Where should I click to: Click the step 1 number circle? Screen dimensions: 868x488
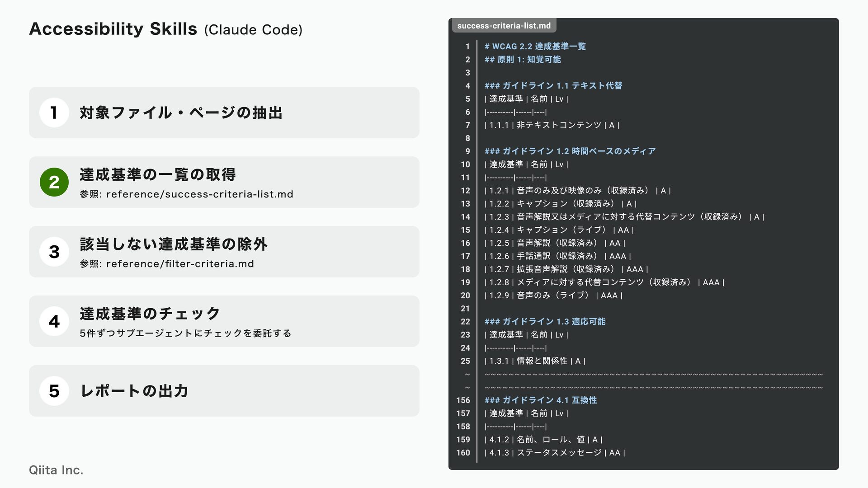[x=54, y=113]
